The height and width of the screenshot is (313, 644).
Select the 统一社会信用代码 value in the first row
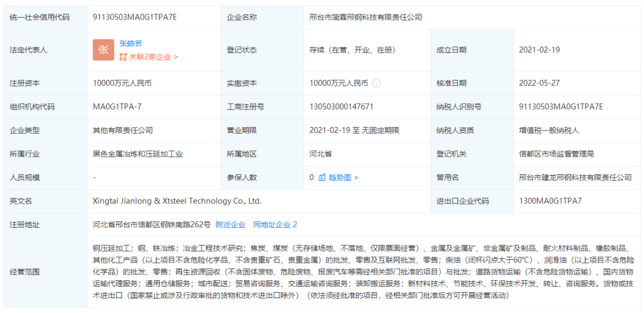[135, 17]
